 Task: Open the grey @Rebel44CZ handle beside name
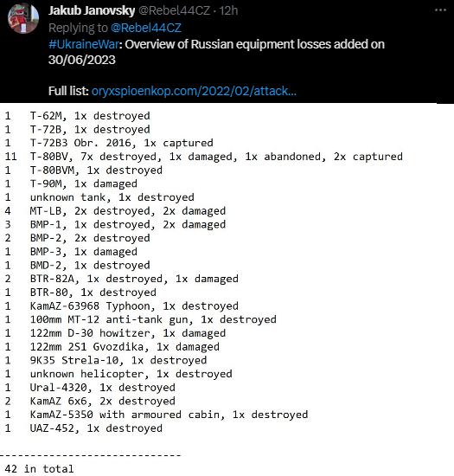point(174,10)
